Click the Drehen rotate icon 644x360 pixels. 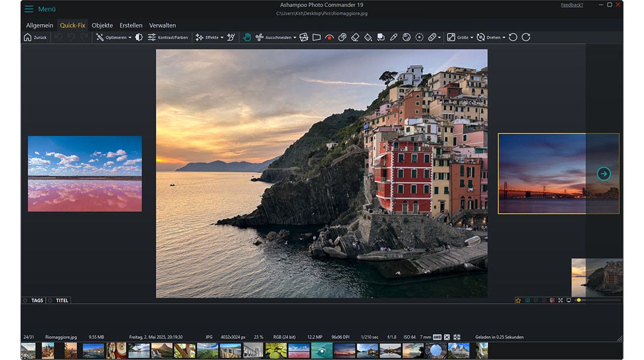[481, 37]
